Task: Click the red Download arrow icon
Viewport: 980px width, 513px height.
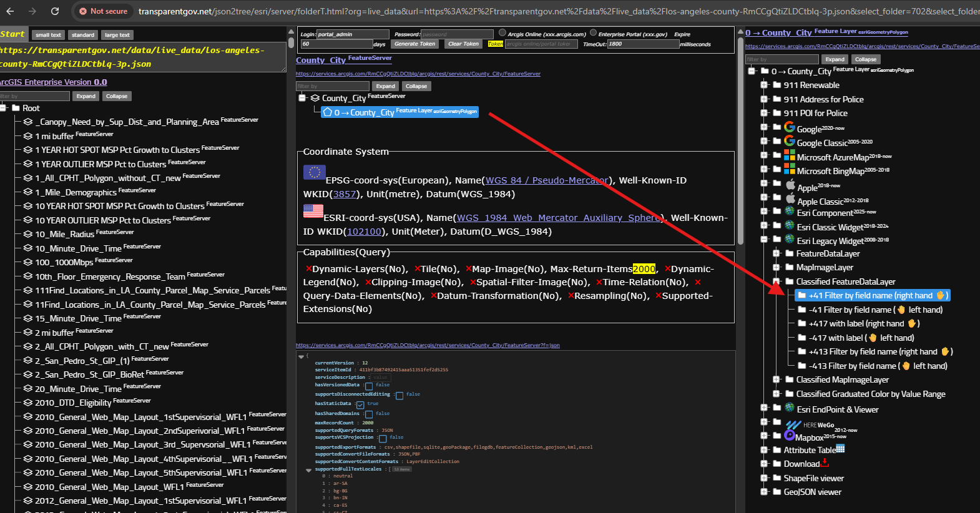Action: click(x=825, y=462)
